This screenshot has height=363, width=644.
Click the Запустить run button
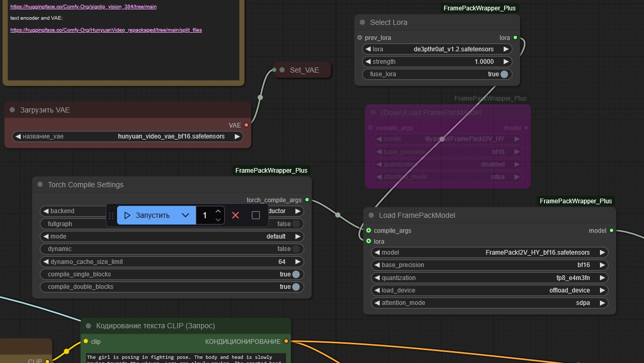click(156, 215)
